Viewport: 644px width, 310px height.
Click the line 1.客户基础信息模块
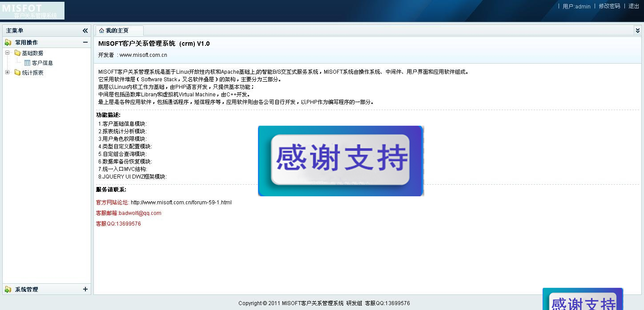pos(122,124)
